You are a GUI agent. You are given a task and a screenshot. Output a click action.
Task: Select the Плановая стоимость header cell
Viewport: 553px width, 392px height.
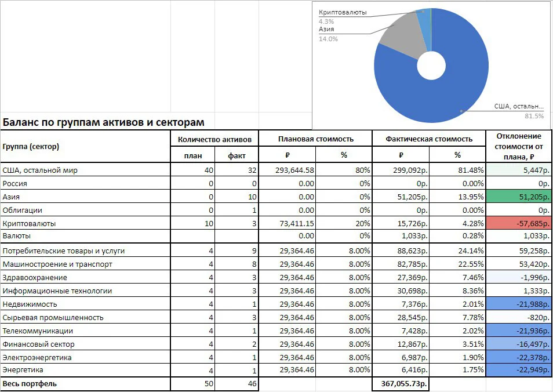point(316,139)
